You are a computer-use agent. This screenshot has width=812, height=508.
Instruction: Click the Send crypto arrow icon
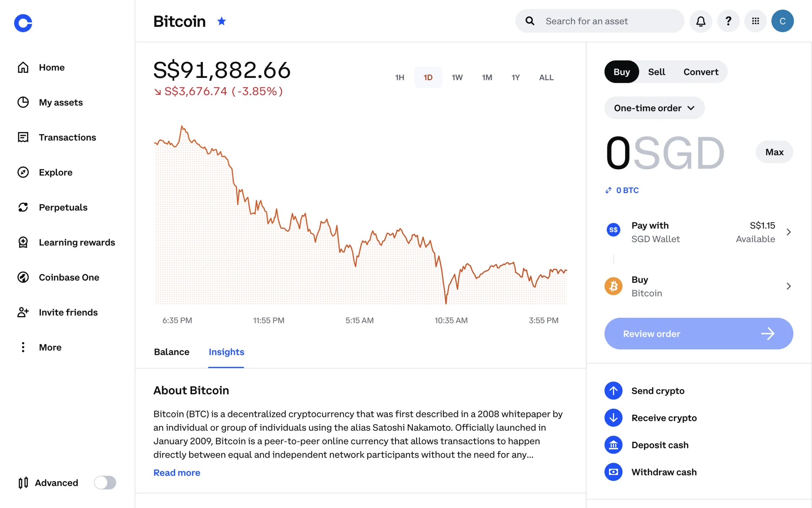613,391
